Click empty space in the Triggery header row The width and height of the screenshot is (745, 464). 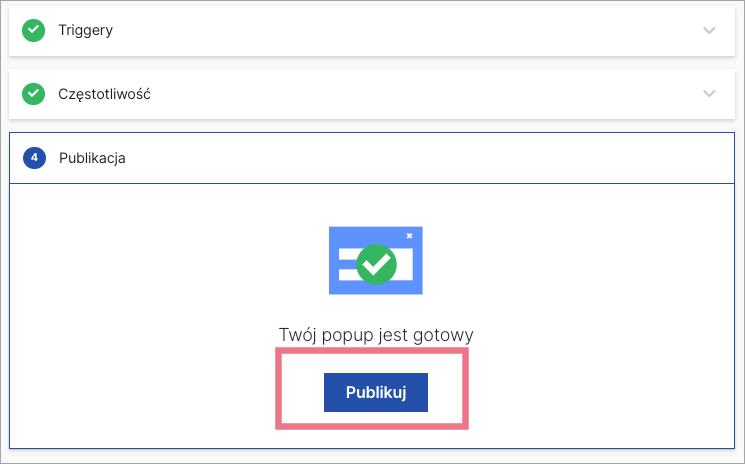click(400, 30)
